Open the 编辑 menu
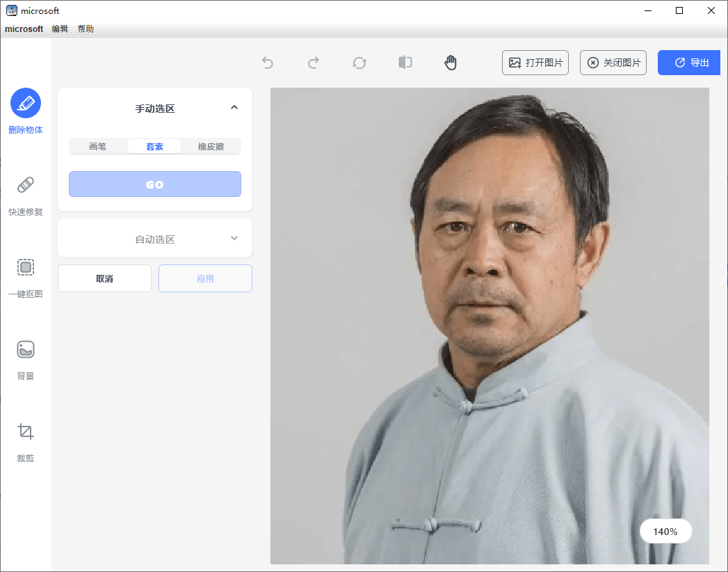Screen dimensions: 728x572 coord(59,29)
